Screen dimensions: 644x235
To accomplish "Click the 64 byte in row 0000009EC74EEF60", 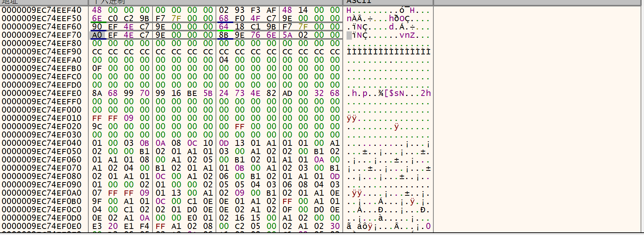I will (224, 27).
